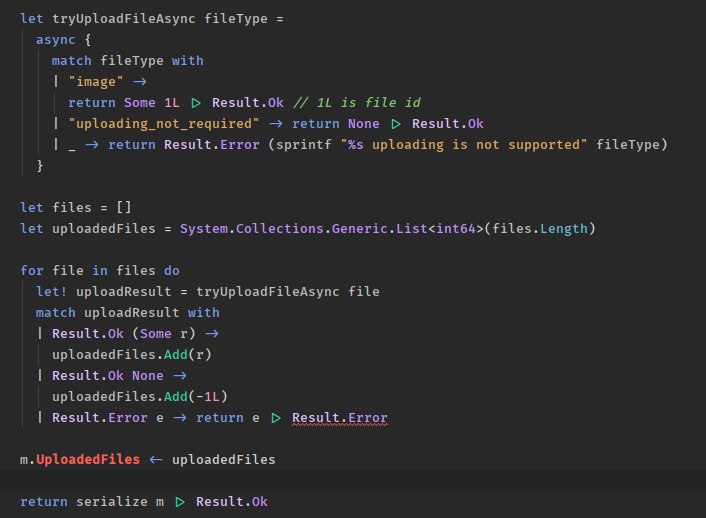The image size is (706, 518).
Task: Click the underlined Result.Error with squiggle
Action: [339, 418]
